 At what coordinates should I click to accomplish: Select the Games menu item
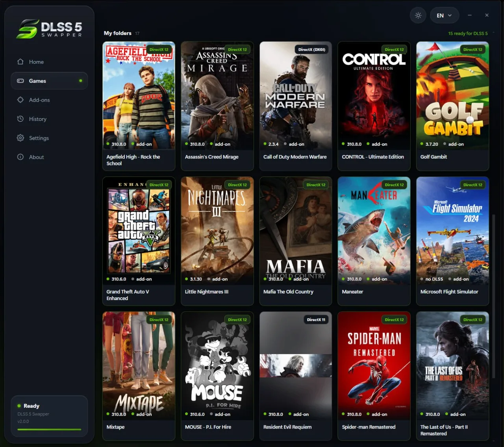[x=49, y=81]
